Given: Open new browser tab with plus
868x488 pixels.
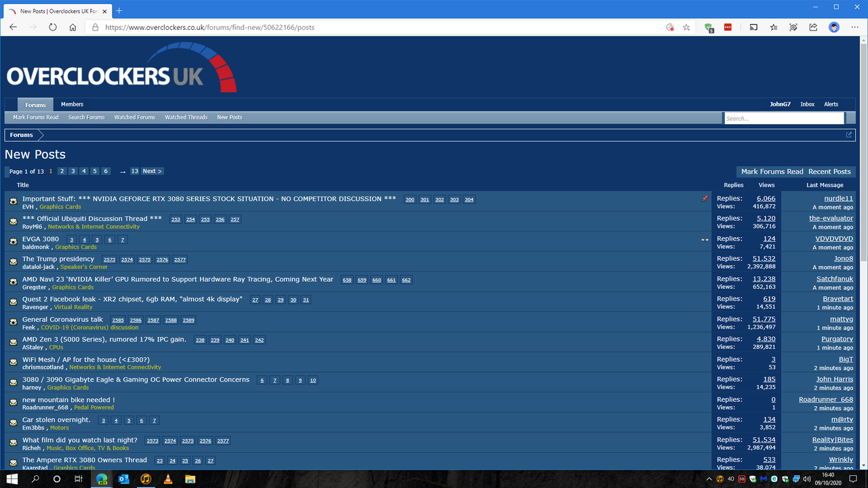Looking at the screenshot, I should click(119, 11).
